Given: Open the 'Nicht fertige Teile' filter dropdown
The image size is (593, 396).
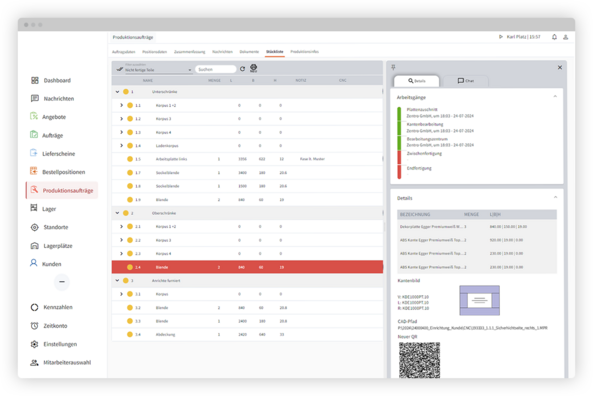Looking at the screenshot, I should pos(158,69).
